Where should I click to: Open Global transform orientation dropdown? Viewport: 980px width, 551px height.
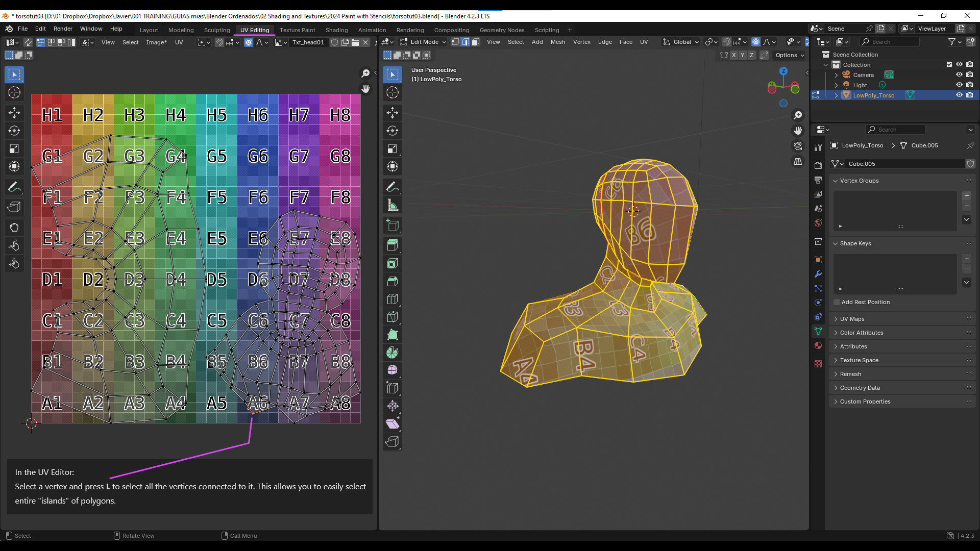[x=681, y=42]
